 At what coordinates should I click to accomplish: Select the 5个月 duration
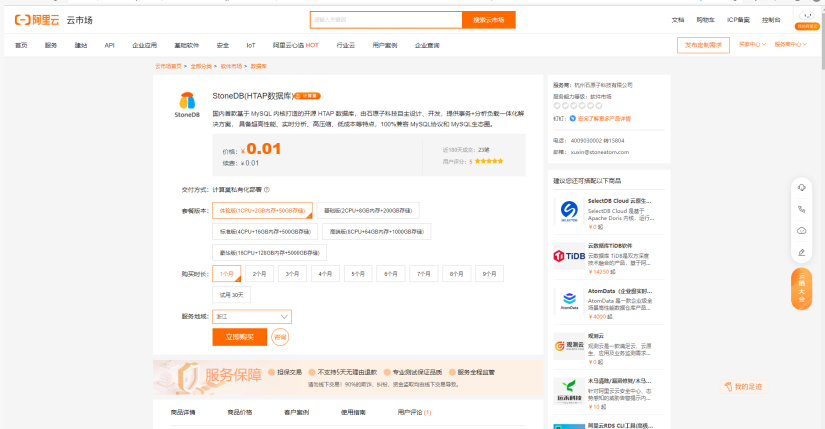[358, 274]
